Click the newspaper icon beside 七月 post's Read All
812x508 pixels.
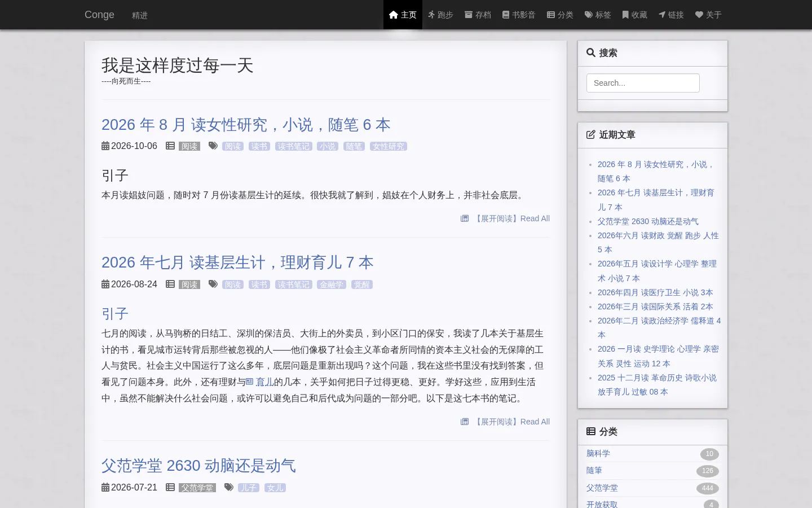tap(465, 422)
